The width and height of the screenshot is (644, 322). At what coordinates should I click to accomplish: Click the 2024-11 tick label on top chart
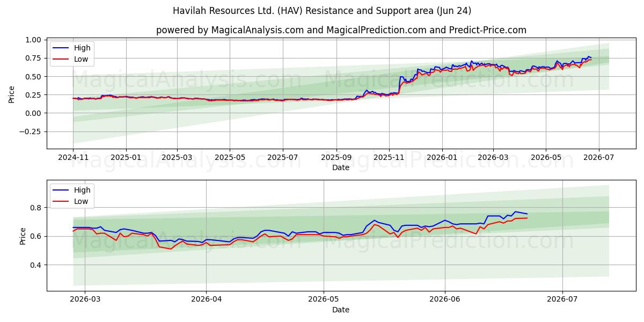click(x=74, y=158)
